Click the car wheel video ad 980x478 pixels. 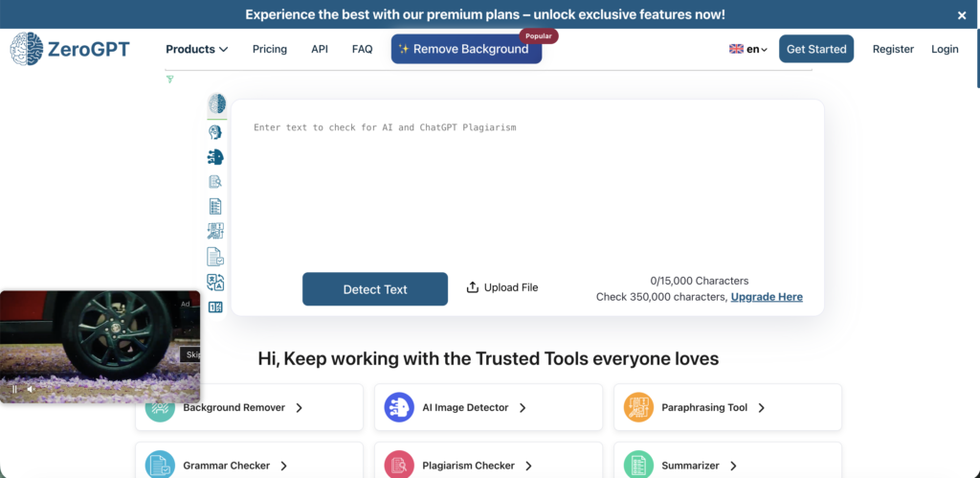[100, 347]
